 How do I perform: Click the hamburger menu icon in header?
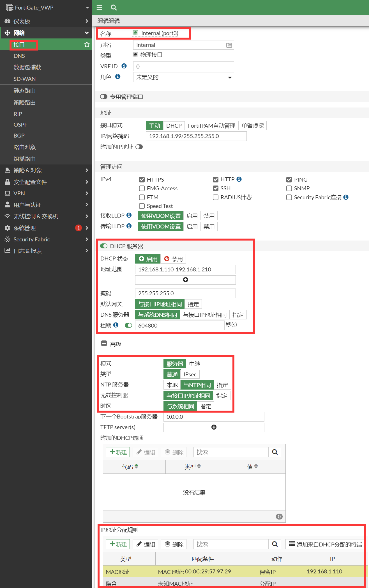(x=99, y=8)
